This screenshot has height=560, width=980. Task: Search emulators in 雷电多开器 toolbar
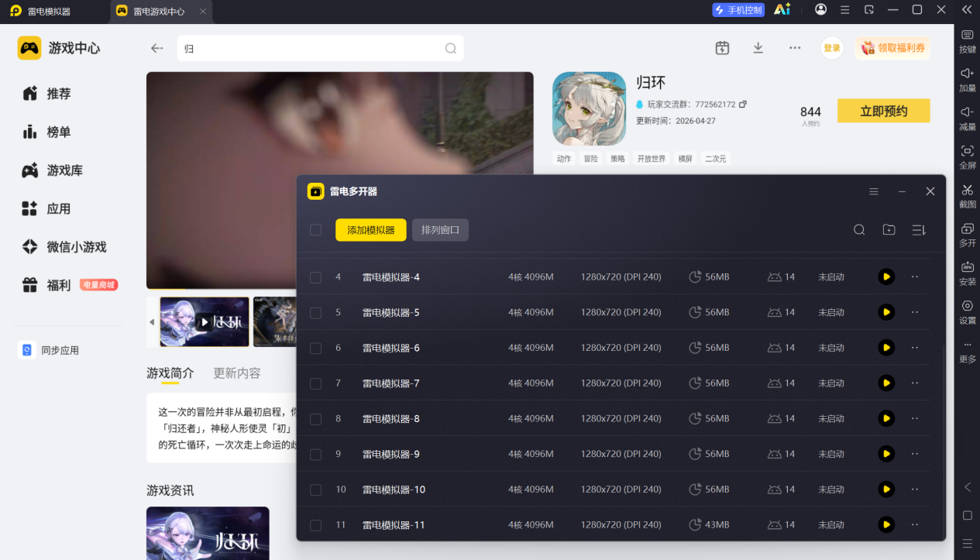pos(859,230)
